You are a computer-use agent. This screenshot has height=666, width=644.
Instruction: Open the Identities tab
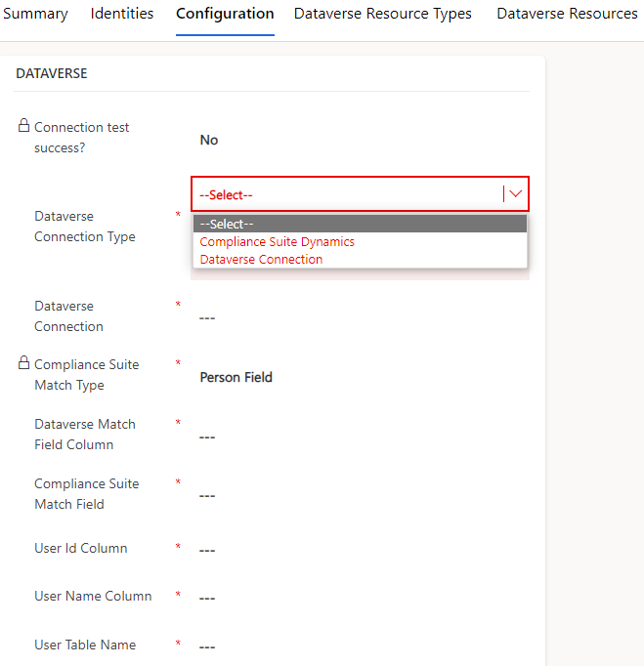(122, 14)
